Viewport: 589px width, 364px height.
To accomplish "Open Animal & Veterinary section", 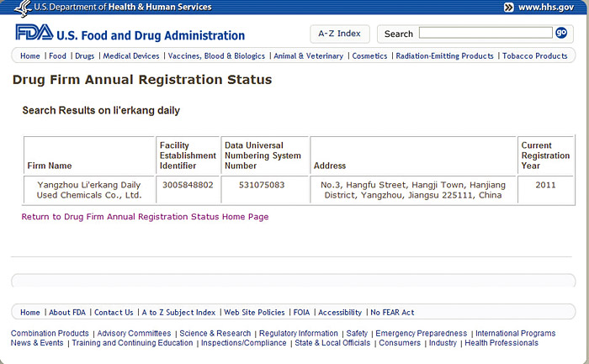I will tap(309, 56).
